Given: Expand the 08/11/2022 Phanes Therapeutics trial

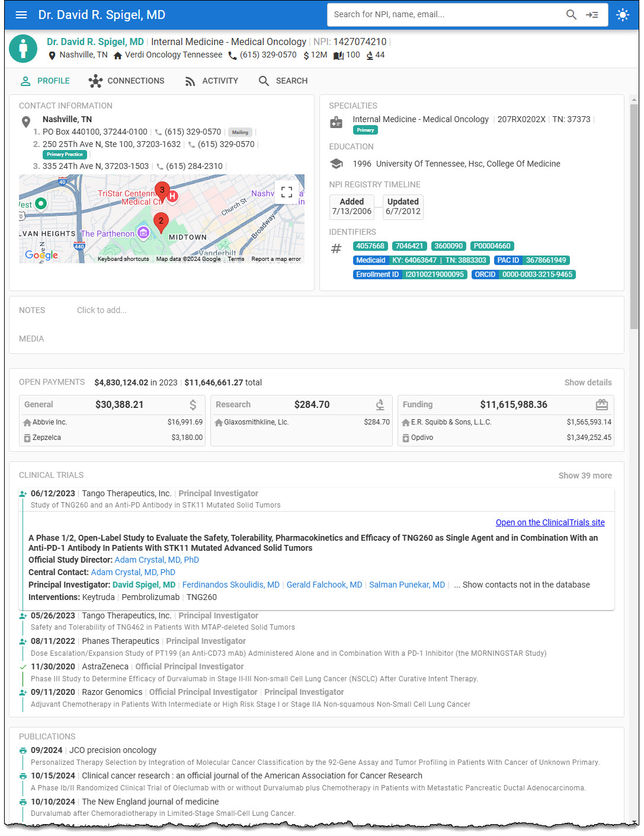Looking at the screenshot, I should pos(318,647).
